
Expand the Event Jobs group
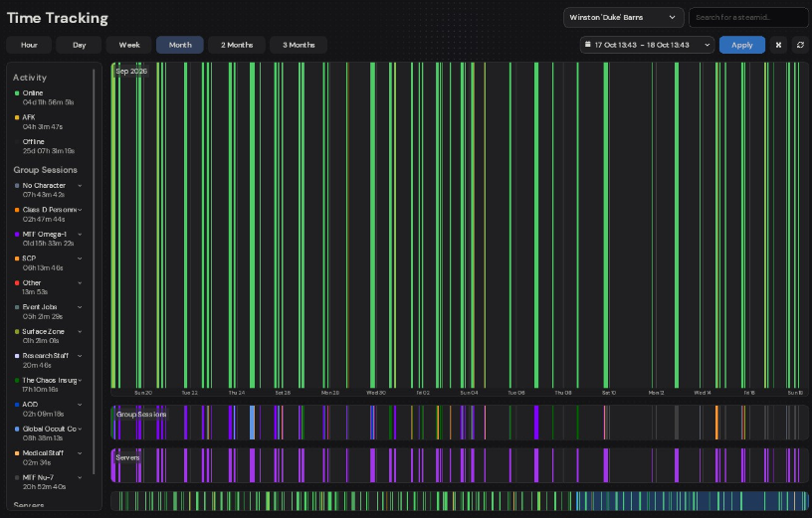(80, 307)
